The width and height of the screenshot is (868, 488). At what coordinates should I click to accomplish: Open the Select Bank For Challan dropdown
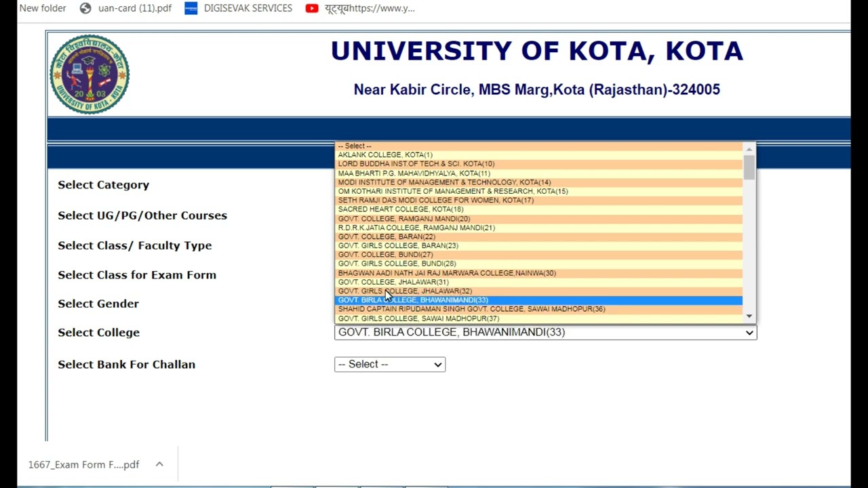tap(390, 365)
